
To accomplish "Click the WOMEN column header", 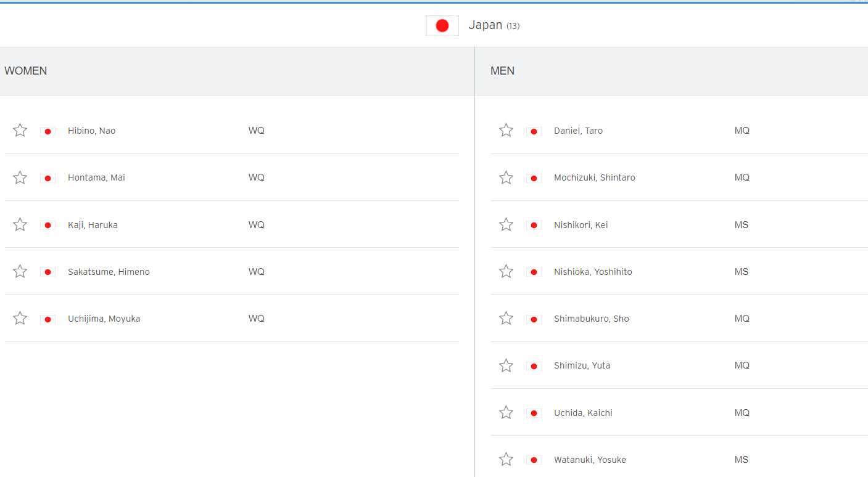I will tap(26, 71).
